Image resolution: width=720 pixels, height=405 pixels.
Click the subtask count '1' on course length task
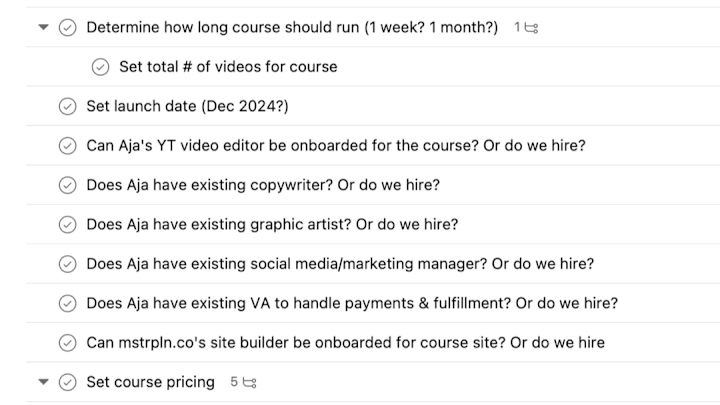(x=517, y=28)
